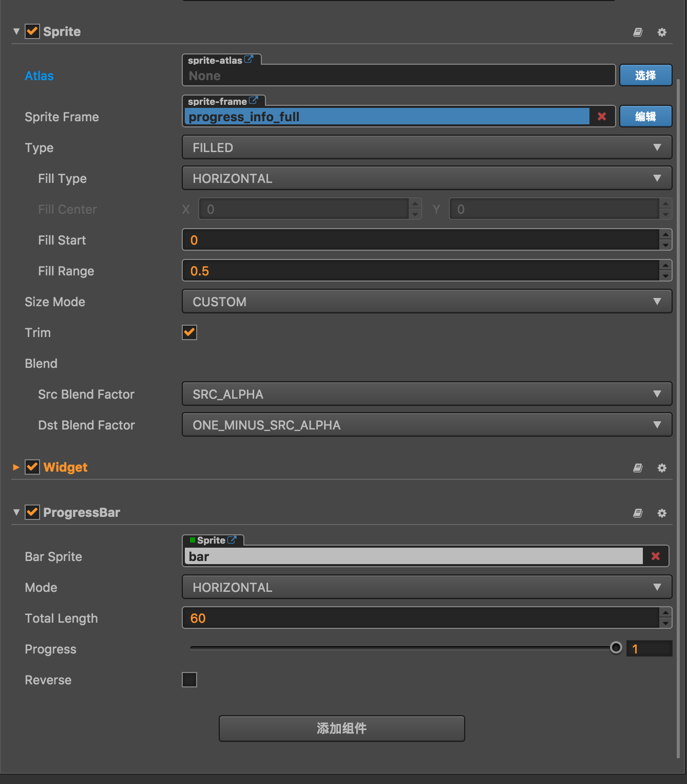Viewport: 687px width, 784px height.
Task: Click the 添加组件 add component button
Action: [341, 728]
